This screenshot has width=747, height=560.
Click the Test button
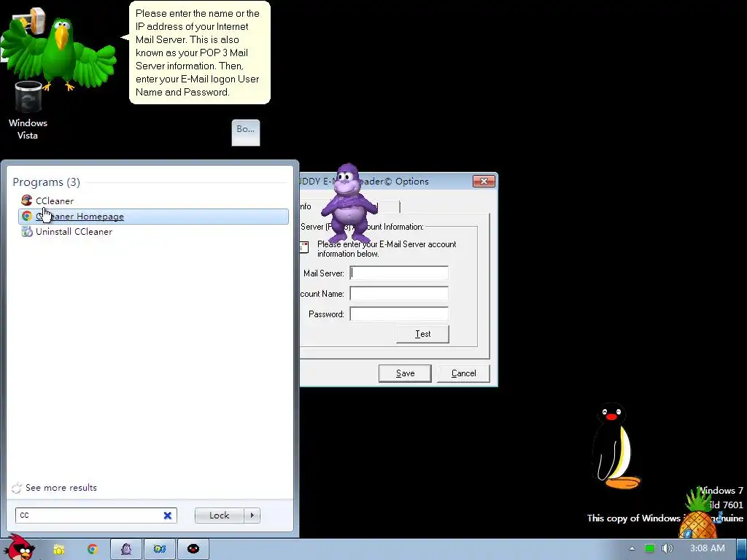coord(422,334)
